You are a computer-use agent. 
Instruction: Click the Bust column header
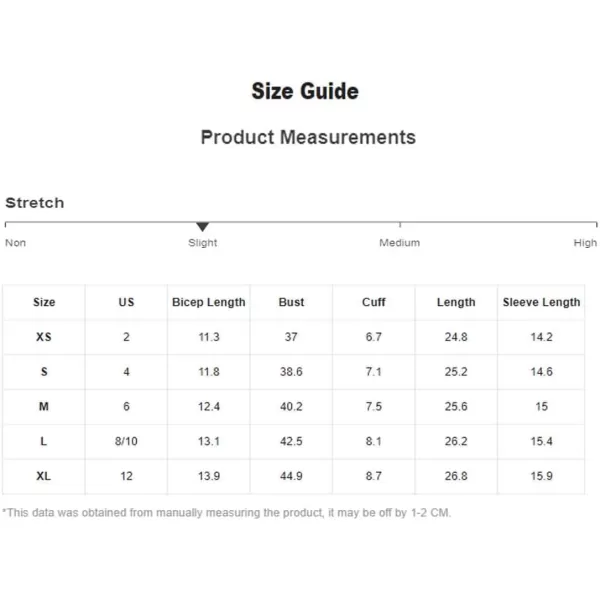[x=291, y=302]
